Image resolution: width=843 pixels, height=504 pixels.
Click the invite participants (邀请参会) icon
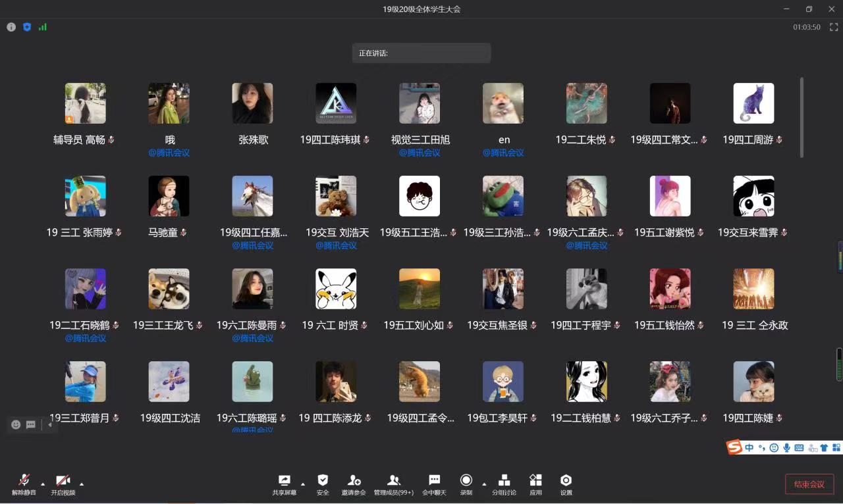pos(354,484)
